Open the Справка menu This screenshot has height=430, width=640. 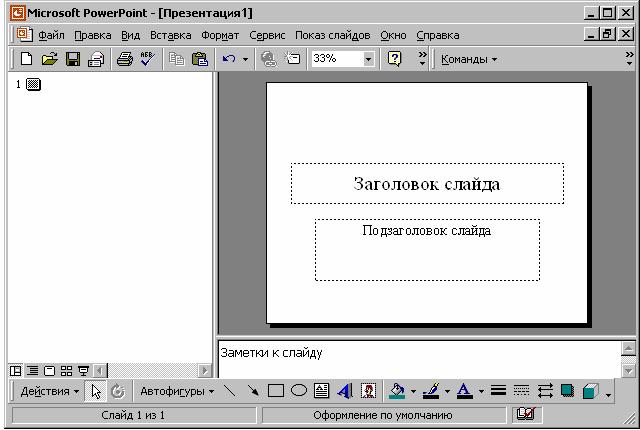[438, 35]
